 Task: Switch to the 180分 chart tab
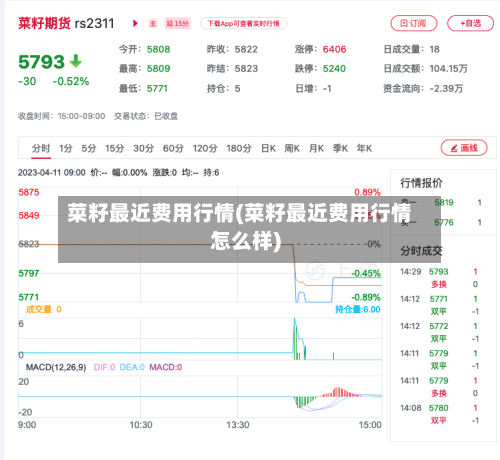(239, 148)
